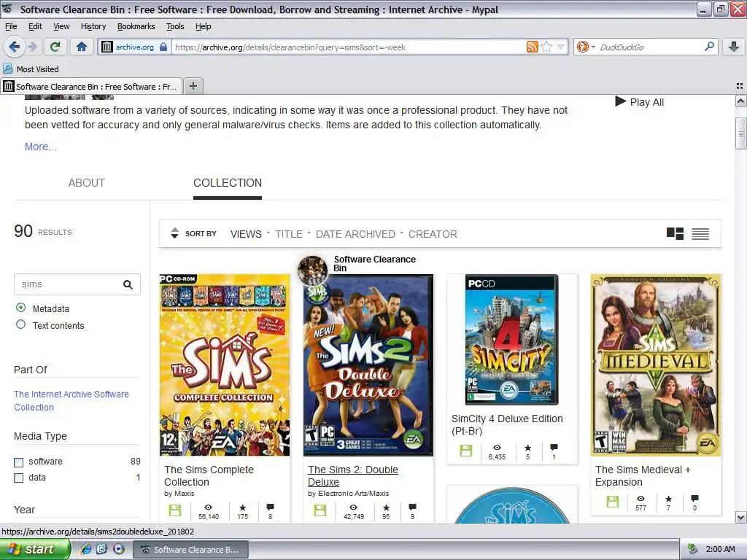The image size is (747, 560).
Task: Switch to the COLLECTION tab
Action: pyautogui.click(x=228, y=183)
